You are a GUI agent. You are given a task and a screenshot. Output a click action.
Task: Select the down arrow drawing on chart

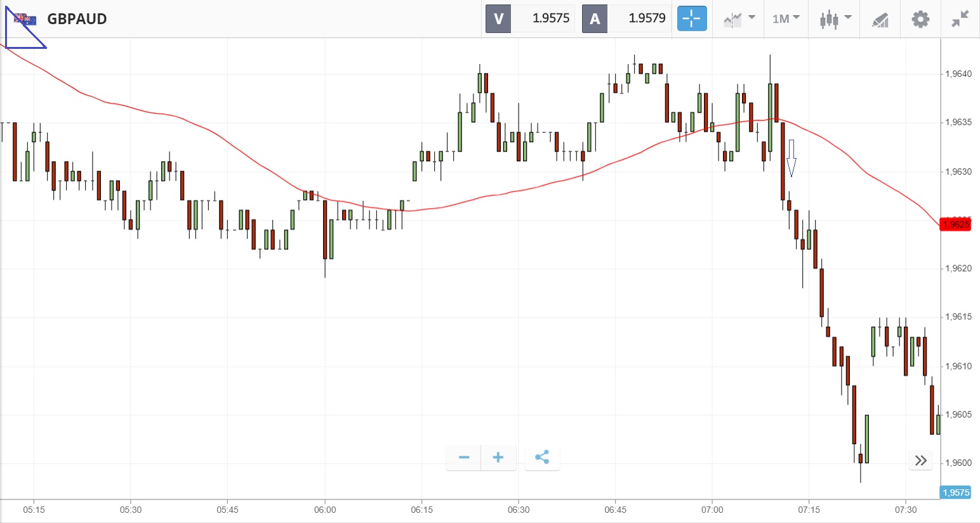coord(791,158)
